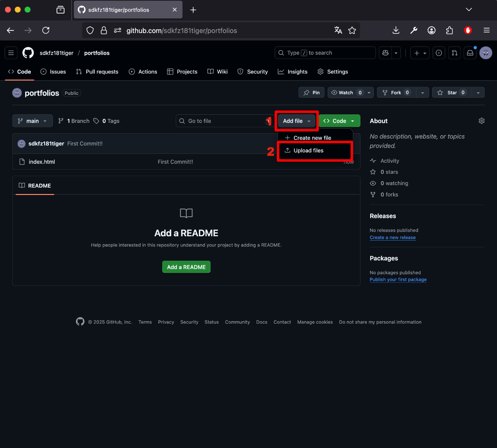
Task: Switch to the Wiki tab
Action: pyautogui.click(x=218, y=72)
